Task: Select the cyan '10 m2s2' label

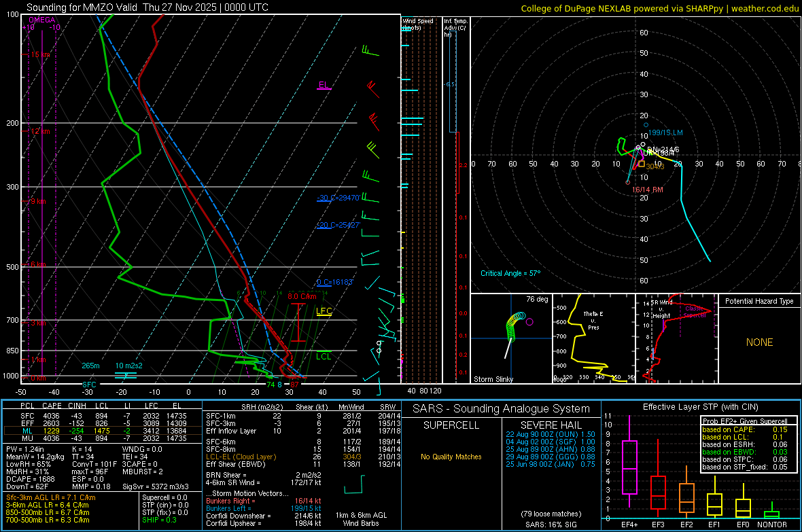Action: coord(129,366)
